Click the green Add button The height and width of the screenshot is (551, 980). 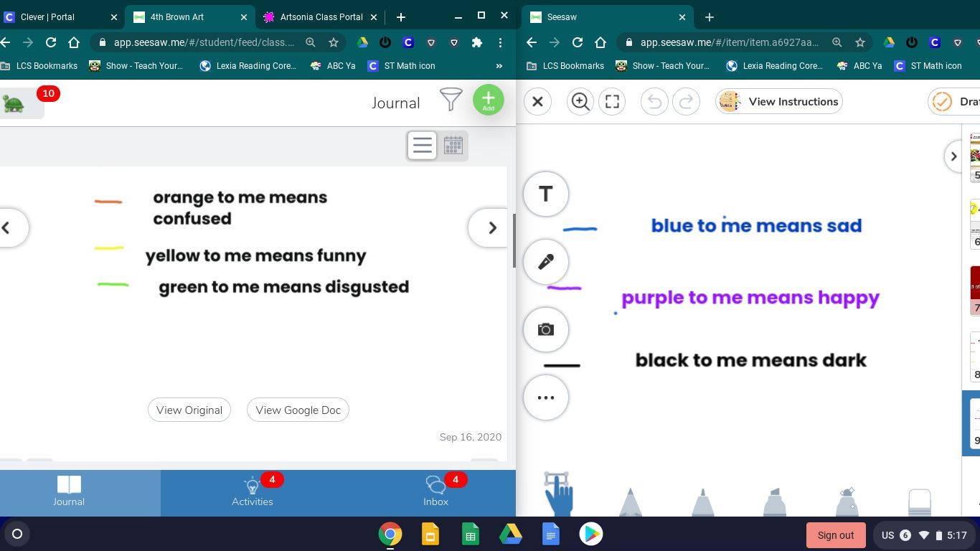488,100
